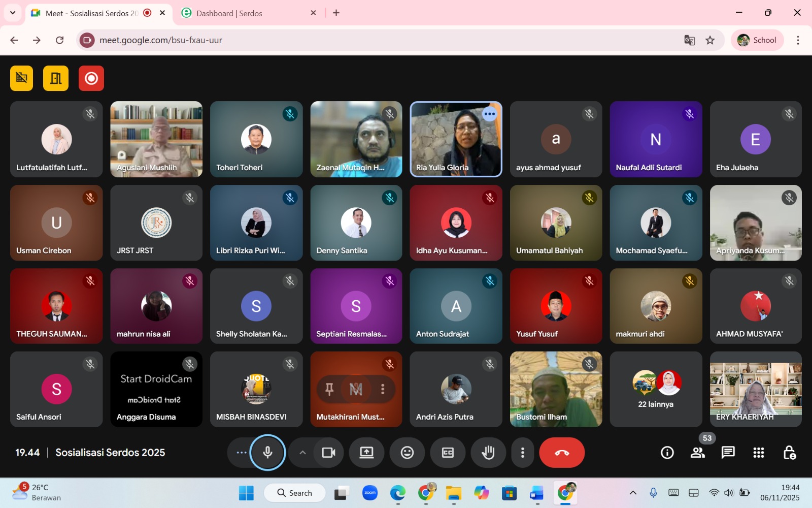Viewport: 812px width, 508px height.
Task: Open the raise hand control
Action: click(488, 452)
